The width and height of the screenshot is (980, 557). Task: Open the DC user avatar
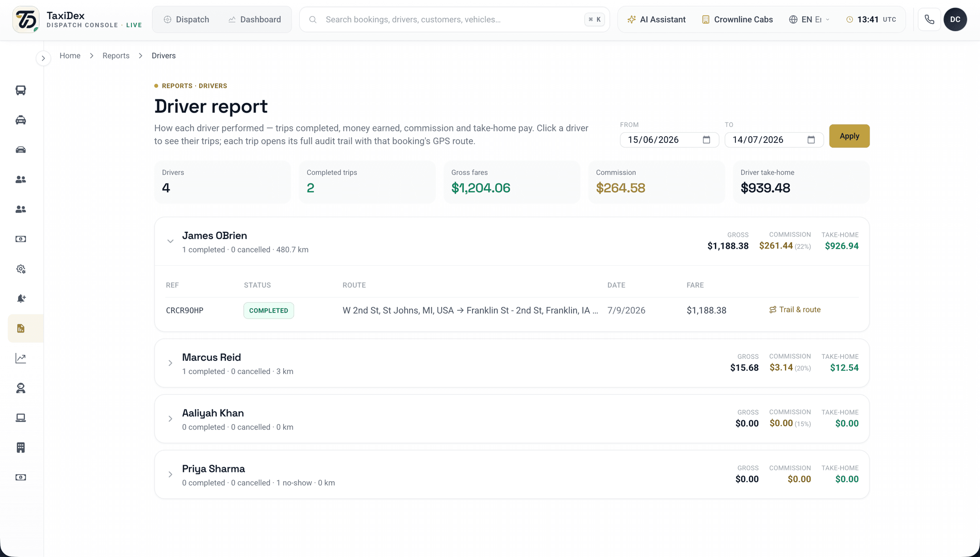955,20
